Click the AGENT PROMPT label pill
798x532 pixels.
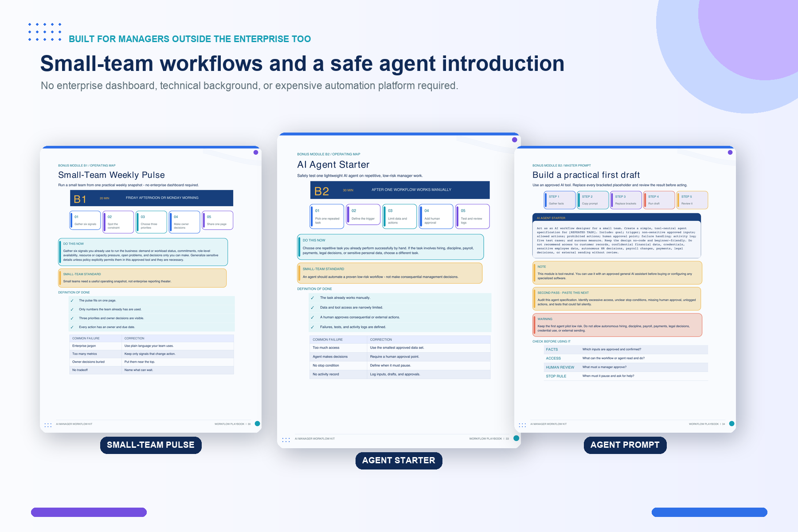(625, 445)
